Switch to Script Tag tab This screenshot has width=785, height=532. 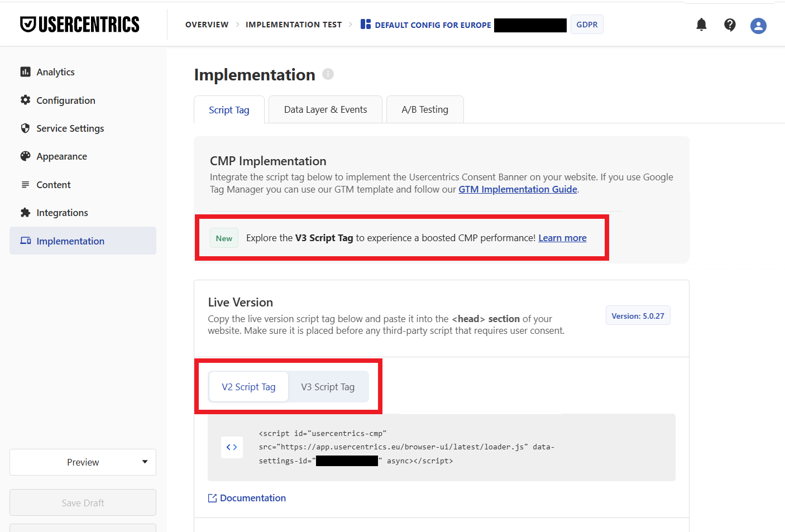point(229,110)
